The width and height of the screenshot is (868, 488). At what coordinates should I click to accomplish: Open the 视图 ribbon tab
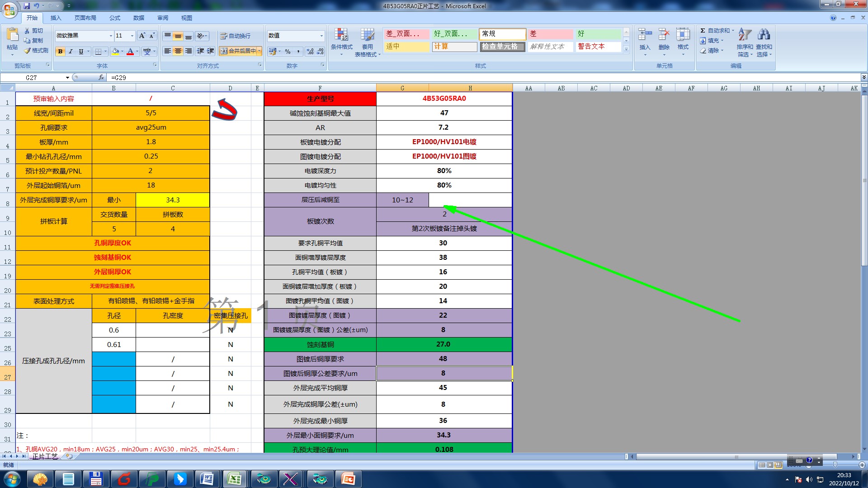click(186, 18)
